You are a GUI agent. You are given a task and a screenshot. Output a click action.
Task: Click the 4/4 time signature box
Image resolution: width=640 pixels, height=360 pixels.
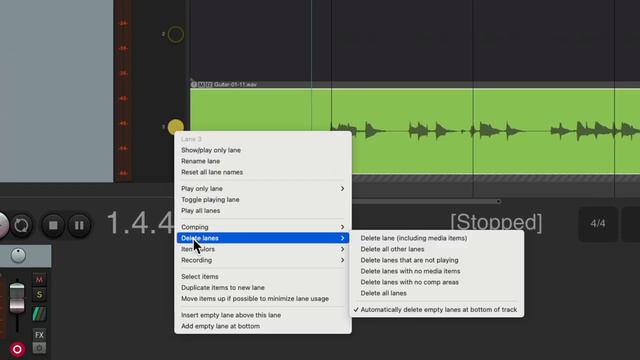tap(598, 224)
